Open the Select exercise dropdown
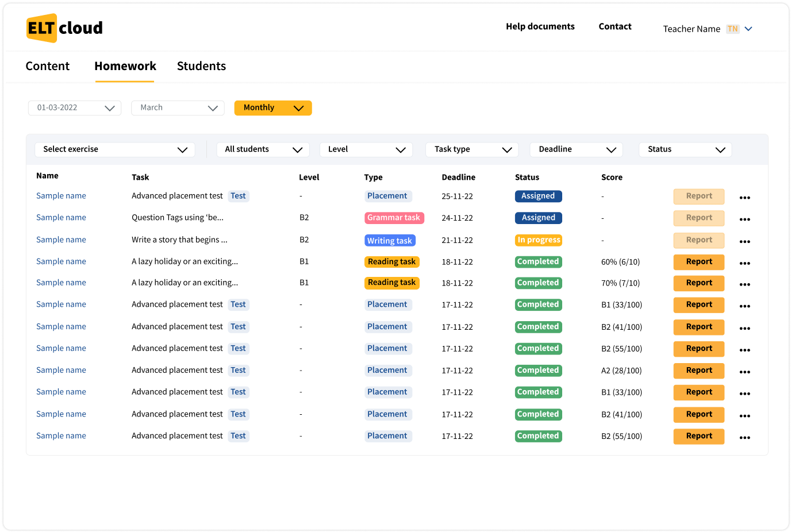Image resolution: width=791 pixels, height=532 pixels. point(115,149)
